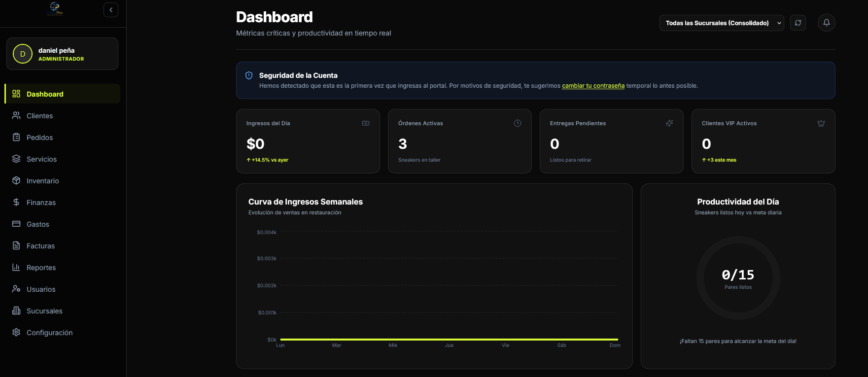This screenshot has height=377, width=868.
Task: Click the Facturas document icon
Action: click(16, 245)
